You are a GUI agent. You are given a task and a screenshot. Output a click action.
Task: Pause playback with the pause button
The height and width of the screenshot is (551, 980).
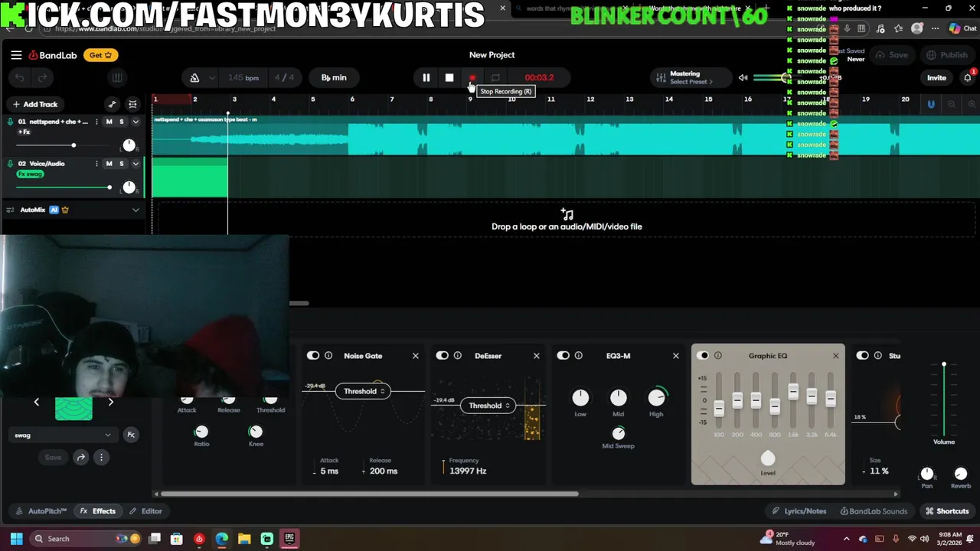pyautogui.click(x=426, y=77)
